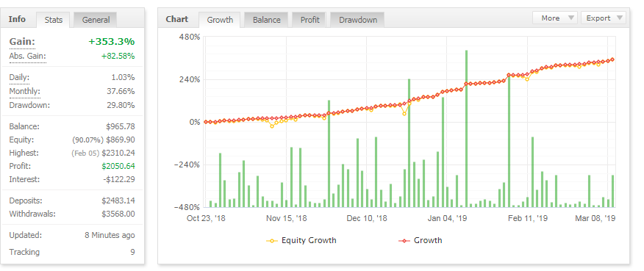Screen dimensions: 644x271
Task: Click the $2310.24 highest value
Action: (x=118, y=153)
